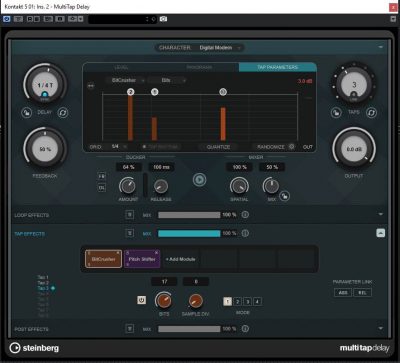Toggle the BitCrusher power button
The width and height of the screenshot is (400, 363).
click(x=141, y=300)
